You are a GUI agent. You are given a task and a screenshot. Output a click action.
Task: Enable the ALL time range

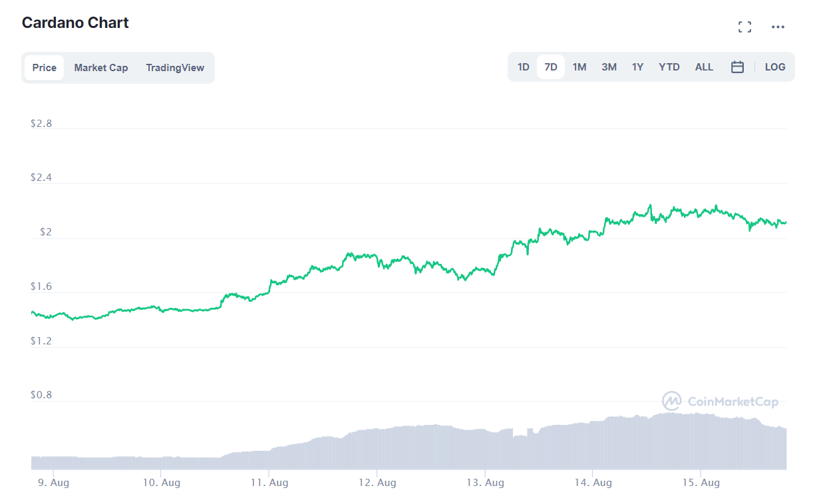704,66
